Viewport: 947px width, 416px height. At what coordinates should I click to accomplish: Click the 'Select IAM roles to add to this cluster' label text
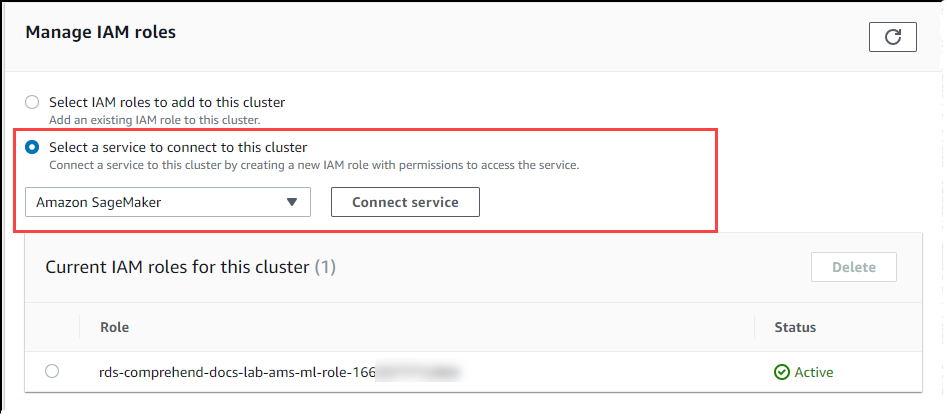click(167, 102)
